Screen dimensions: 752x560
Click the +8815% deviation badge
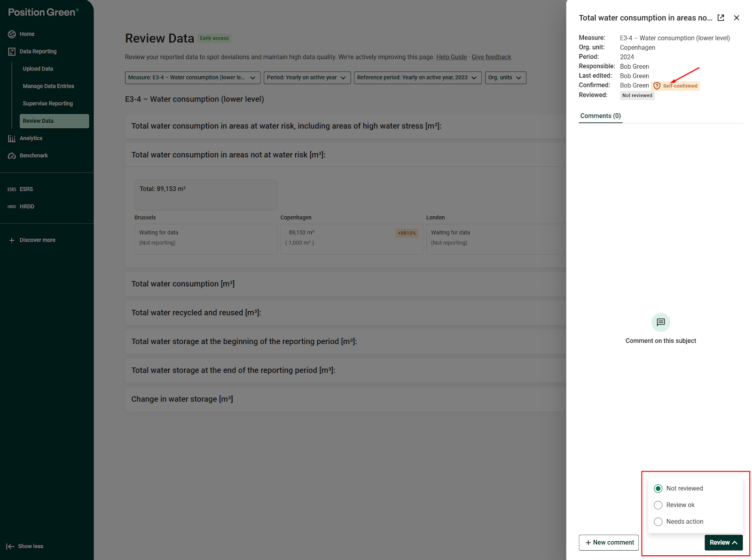pyautogui.click(x=407, y=233)
